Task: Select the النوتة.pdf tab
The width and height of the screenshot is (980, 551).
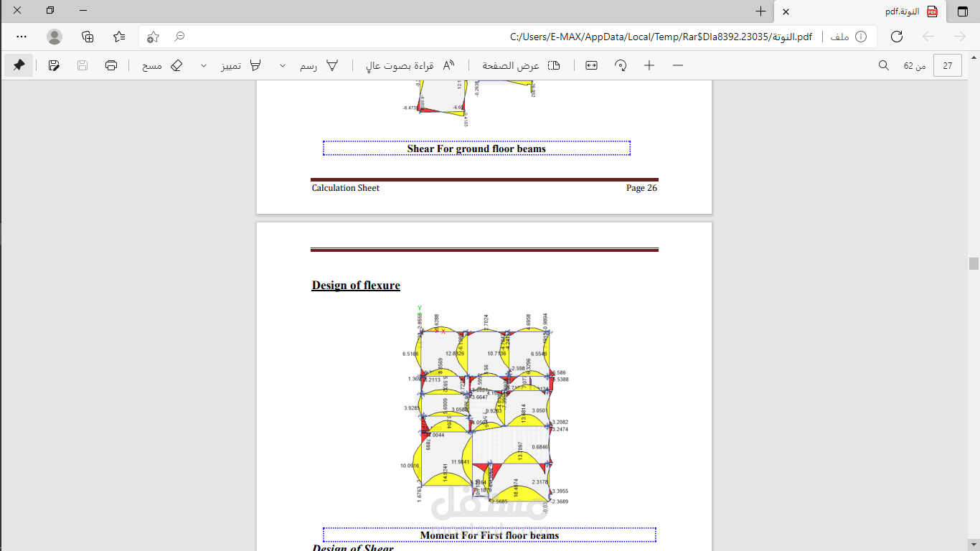Action: (x=861, y=11)
